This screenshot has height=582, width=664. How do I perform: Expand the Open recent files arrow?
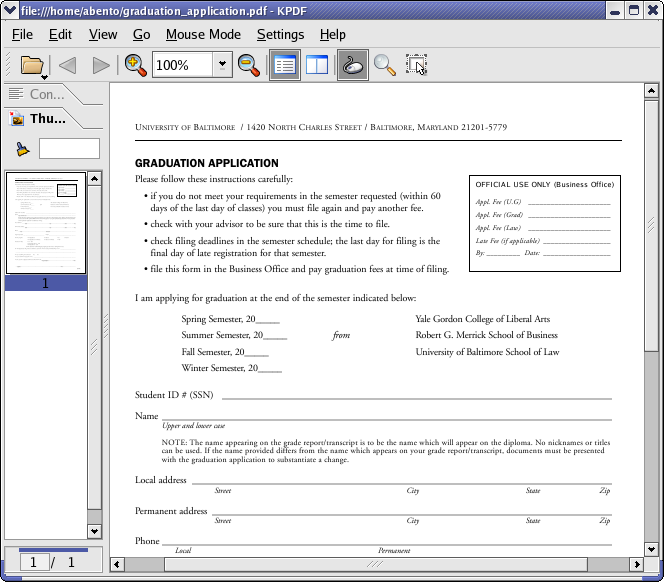[x=45, y=76]
